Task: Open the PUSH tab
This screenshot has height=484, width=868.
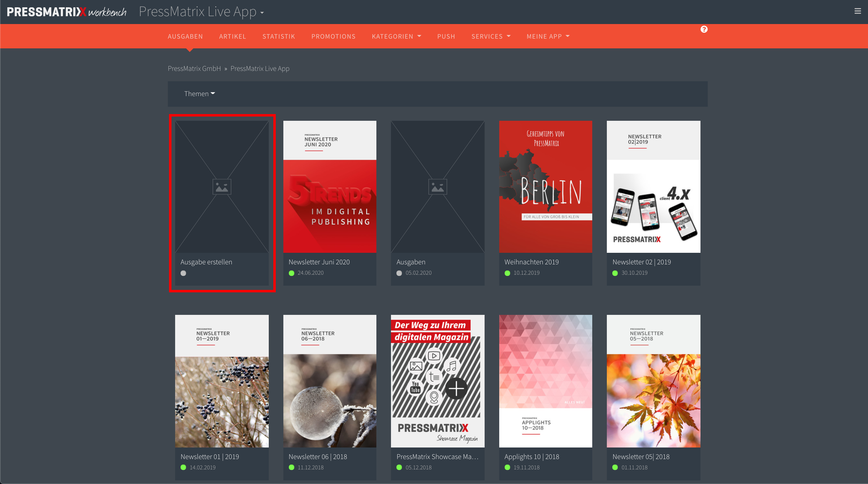Action: click(x=446, y=37)
